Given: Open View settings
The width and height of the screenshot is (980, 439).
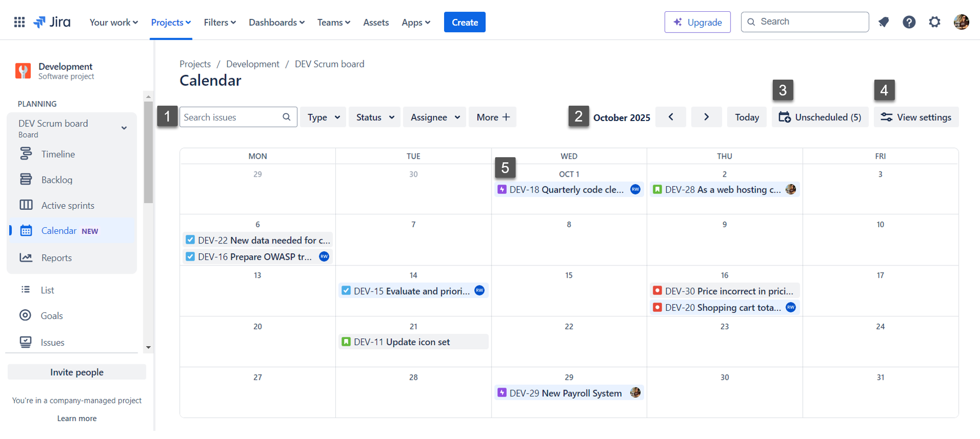Looking at the screenshot, I should coord(916,117).
